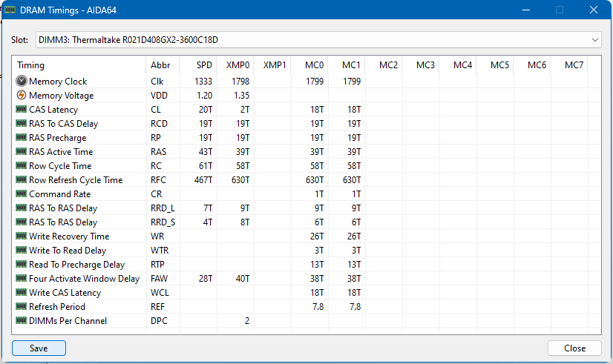The height and width of the screenshot is (364, 613).
Task: Click the Close button
Action: click(574, 348)
